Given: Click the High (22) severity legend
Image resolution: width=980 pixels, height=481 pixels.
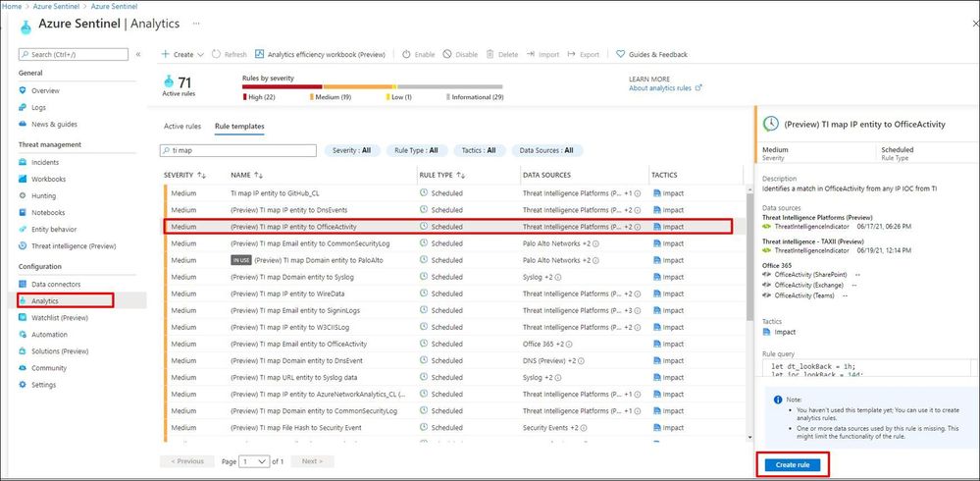Looking at the screenshot, I should point(259,97).
